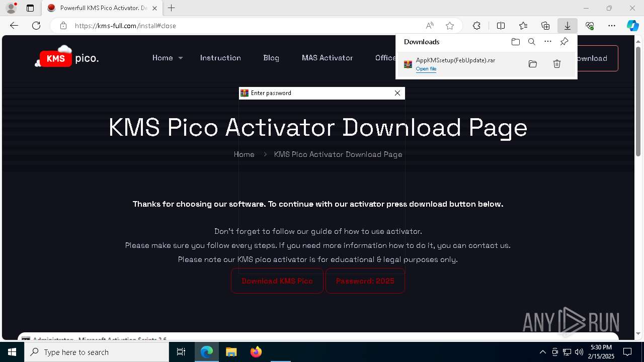This screenshot has width=644, height=362.
Task: Add this page to favorites star
Action: click(450, 26)
